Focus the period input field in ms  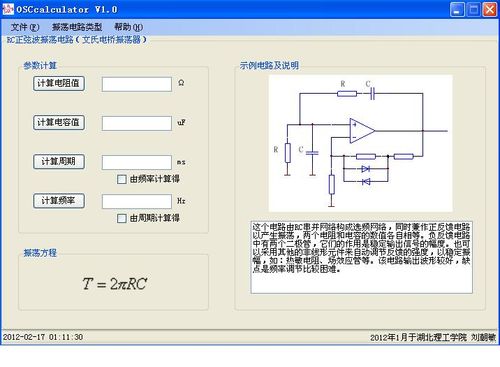click(137, 162)
